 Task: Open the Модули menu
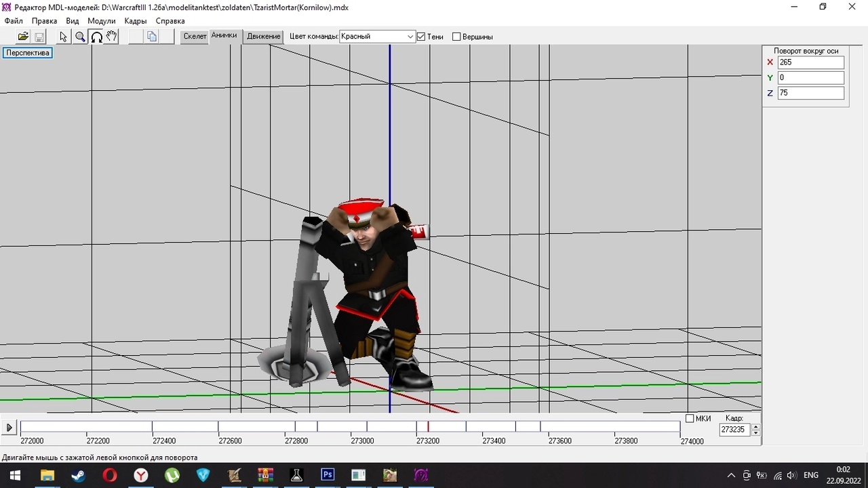(x=102, y=21)
